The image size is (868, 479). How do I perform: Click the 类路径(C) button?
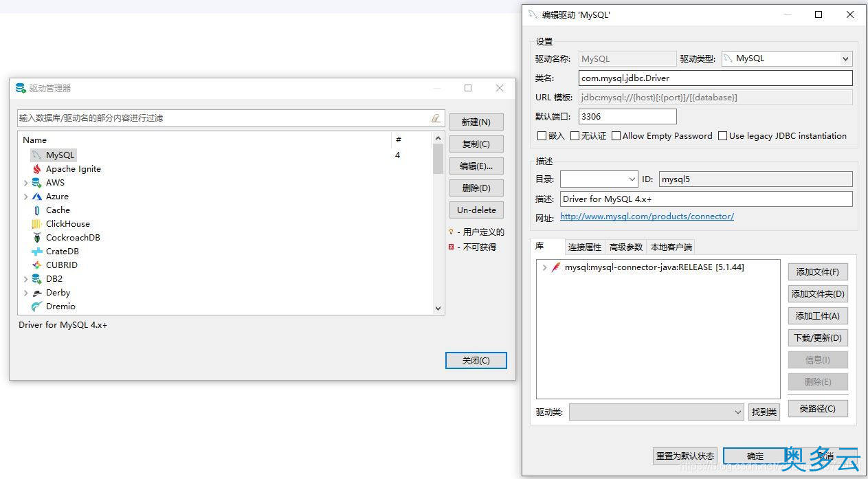coord(818,408)
